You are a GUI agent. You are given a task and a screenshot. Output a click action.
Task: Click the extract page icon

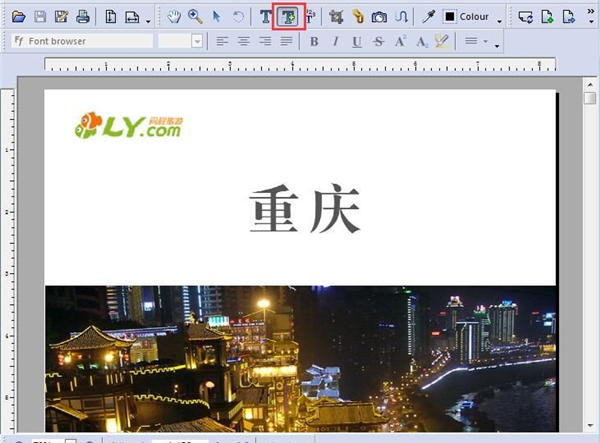pos(569,17)
